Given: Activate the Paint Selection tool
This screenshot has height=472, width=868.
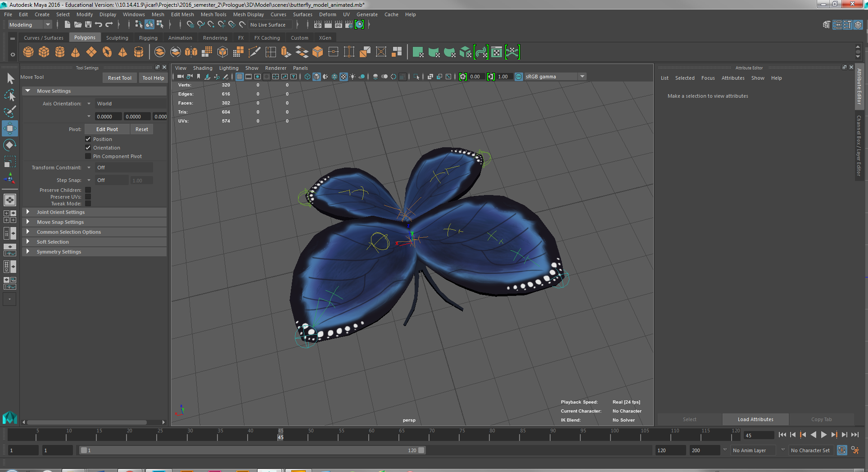Looking at the screenshot, I should tap(10, 112).
